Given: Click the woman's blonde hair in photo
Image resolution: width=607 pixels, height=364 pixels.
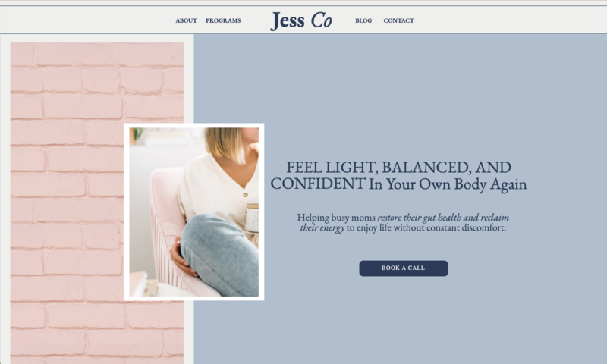Looking at the screenshot, I should click(x=226, y=143).
